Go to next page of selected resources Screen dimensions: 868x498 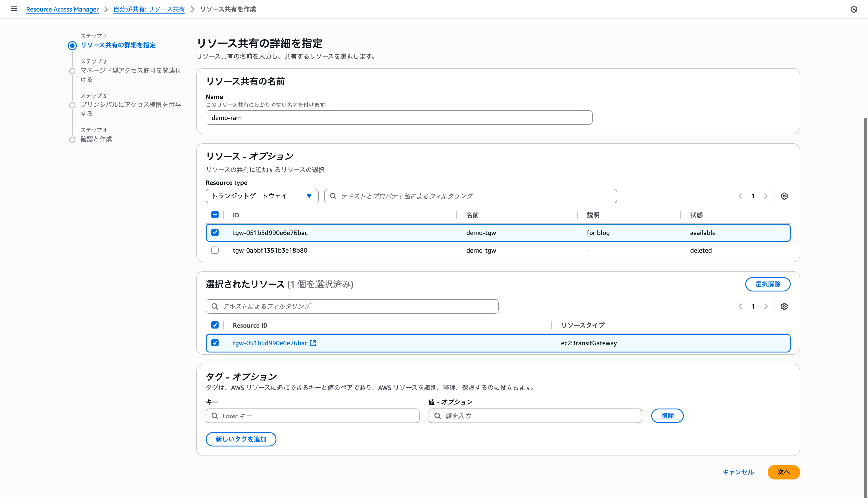click(x=766, y=306)
